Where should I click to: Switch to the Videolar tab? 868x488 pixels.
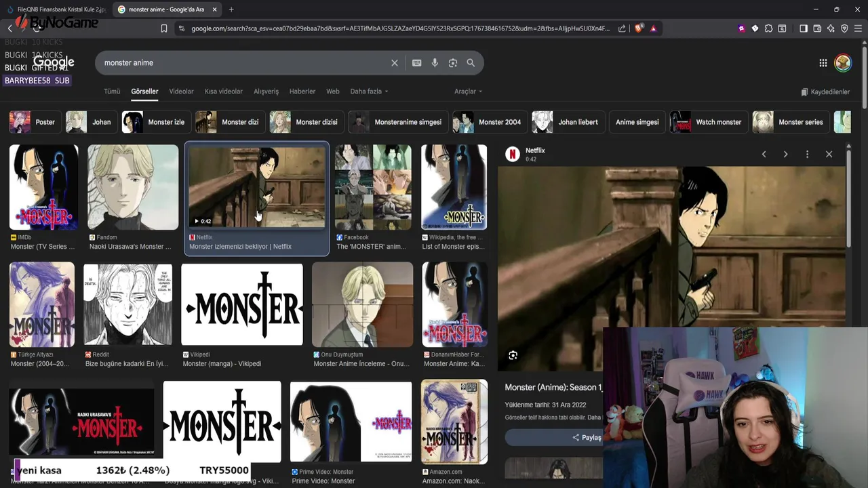click(x=181, y=91)
